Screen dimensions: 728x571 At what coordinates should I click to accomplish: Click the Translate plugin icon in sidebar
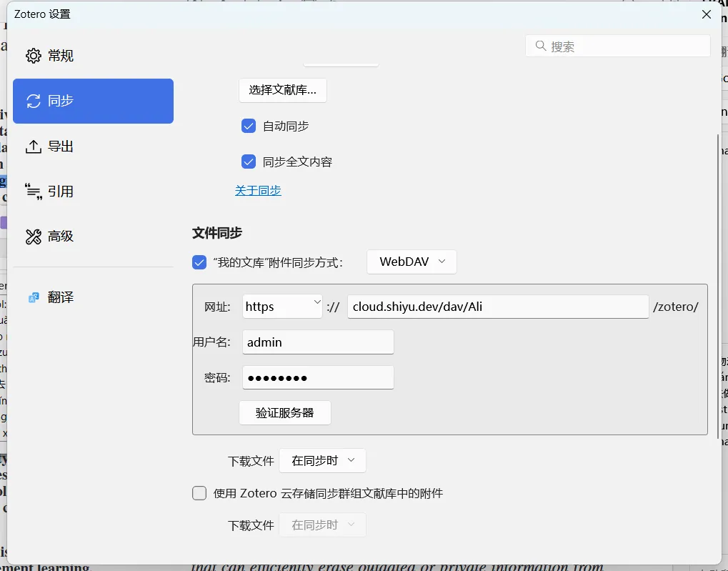[x=34, y=297]
